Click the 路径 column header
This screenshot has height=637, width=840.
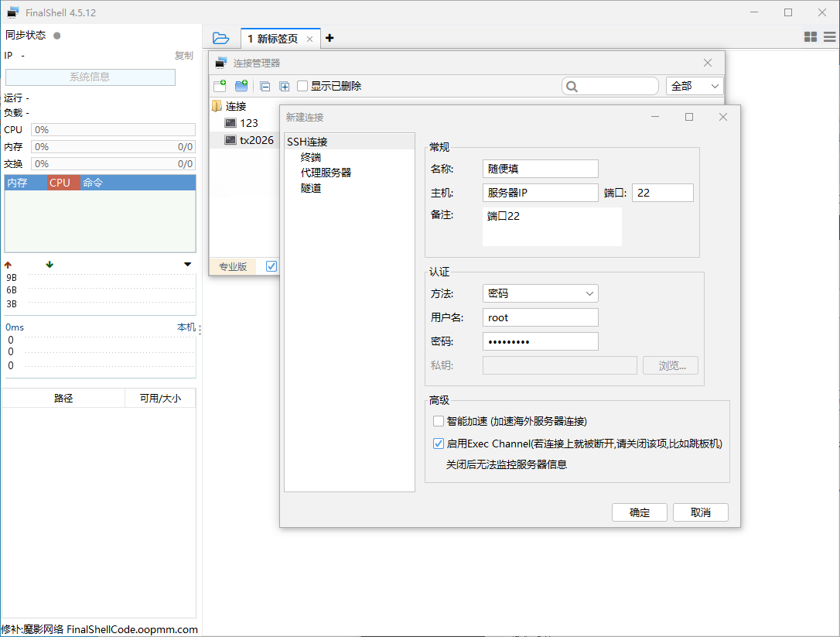click(x=63, y=398)
